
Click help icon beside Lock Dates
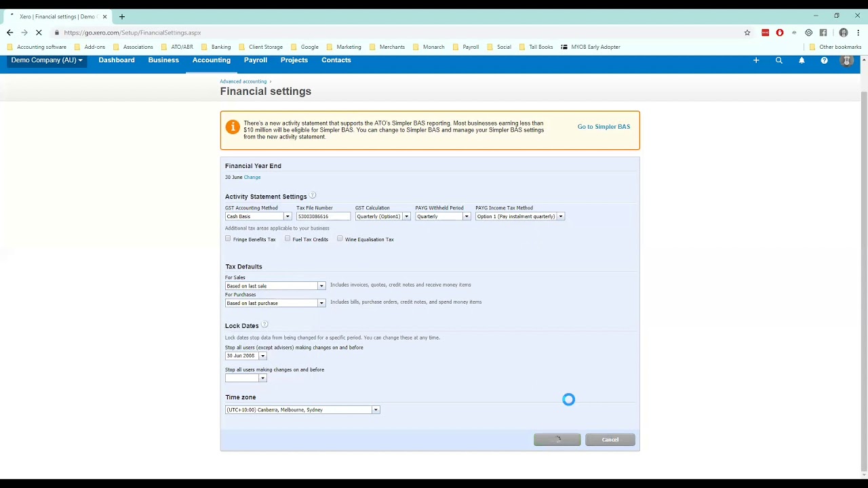264,325
